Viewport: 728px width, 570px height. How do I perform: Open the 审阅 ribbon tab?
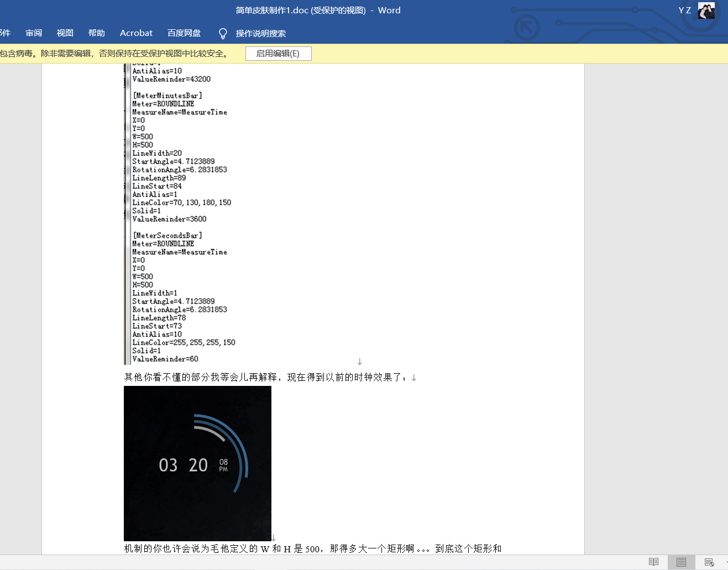click(34, 33)
